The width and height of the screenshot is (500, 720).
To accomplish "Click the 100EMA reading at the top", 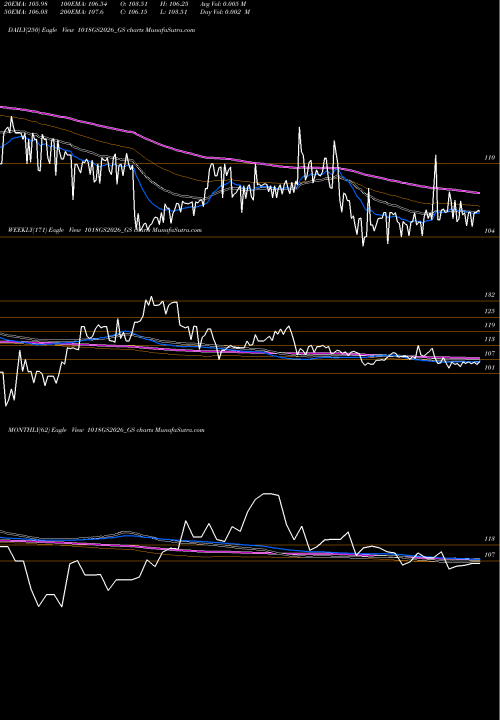I will click(84, 4).
